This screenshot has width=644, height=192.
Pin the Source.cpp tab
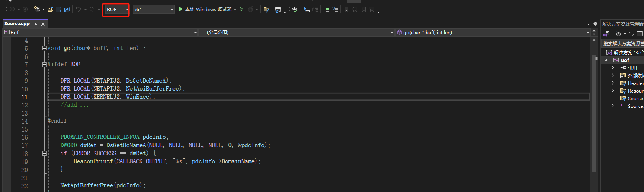pyautogui.click(x=36, y=24)
